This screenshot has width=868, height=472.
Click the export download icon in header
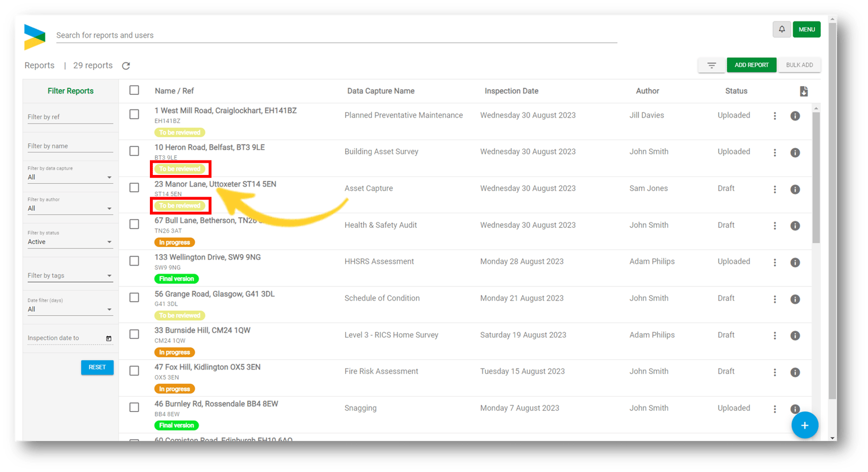tap(803, 91)
